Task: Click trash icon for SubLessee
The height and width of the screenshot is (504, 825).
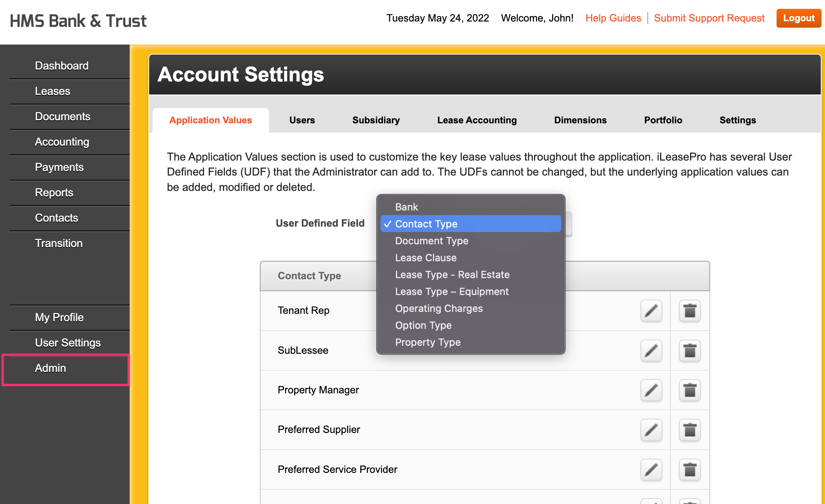Action: click(690, 351)
